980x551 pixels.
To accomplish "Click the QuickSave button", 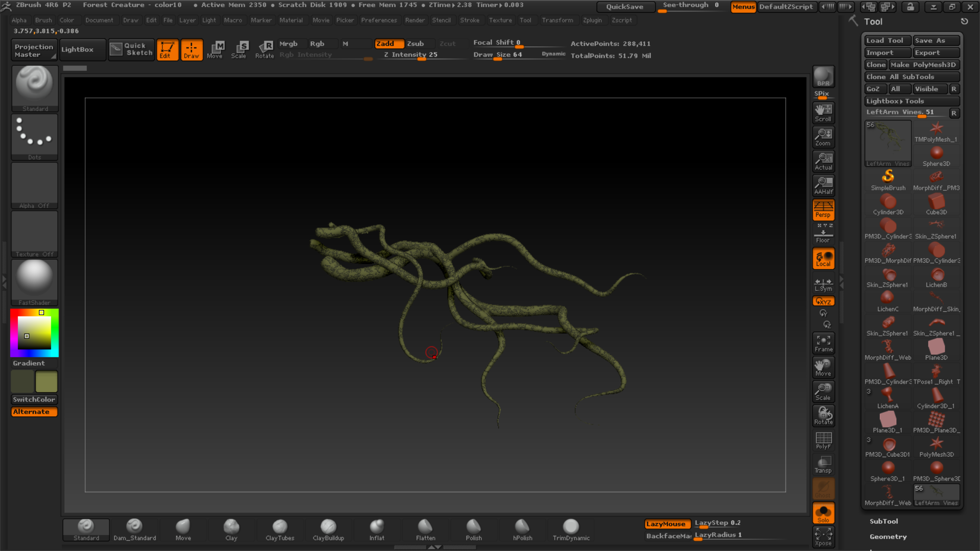I will [x=625, y=7].
